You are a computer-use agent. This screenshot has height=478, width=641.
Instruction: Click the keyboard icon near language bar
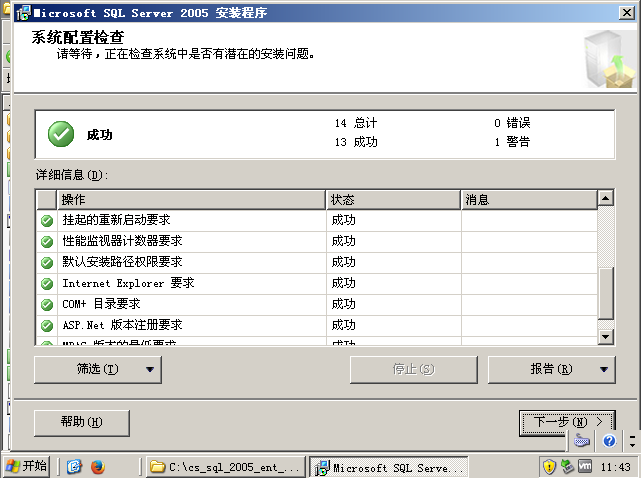pyautogui.click(x=581, y=441)
